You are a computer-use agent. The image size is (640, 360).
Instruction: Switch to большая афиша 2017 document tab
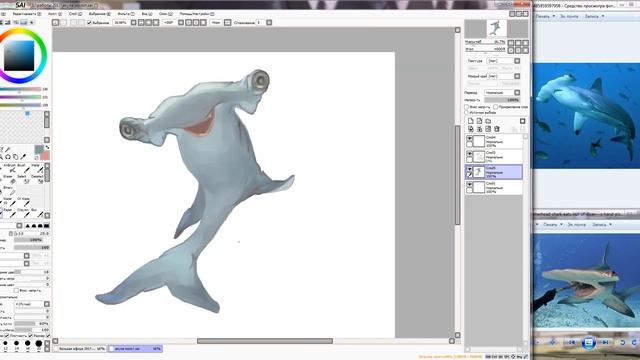(x=80, y=349)
